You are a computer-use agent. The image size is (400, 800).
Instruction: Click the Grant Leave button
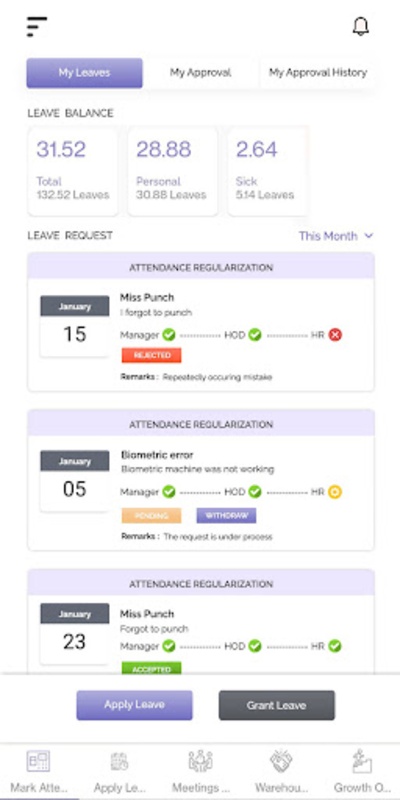click(277, 705)
